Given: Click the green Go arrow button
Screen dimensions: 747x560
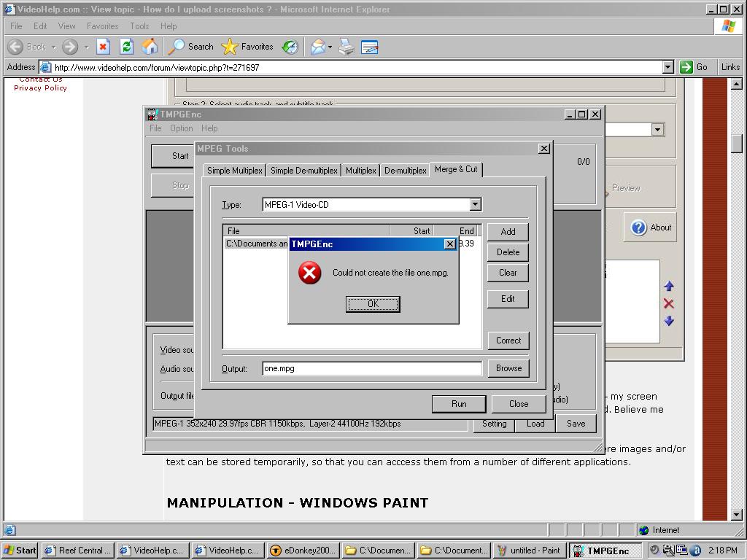Looking at the screenshot, I should point(686,67).
